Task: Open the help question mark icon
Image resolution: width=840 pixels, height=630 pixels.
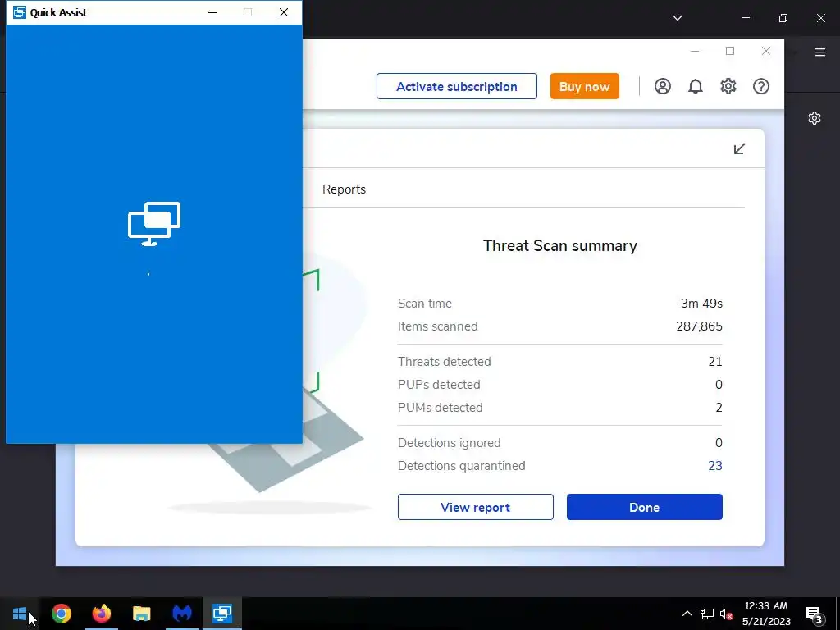Action: click(x=760, y=86)
